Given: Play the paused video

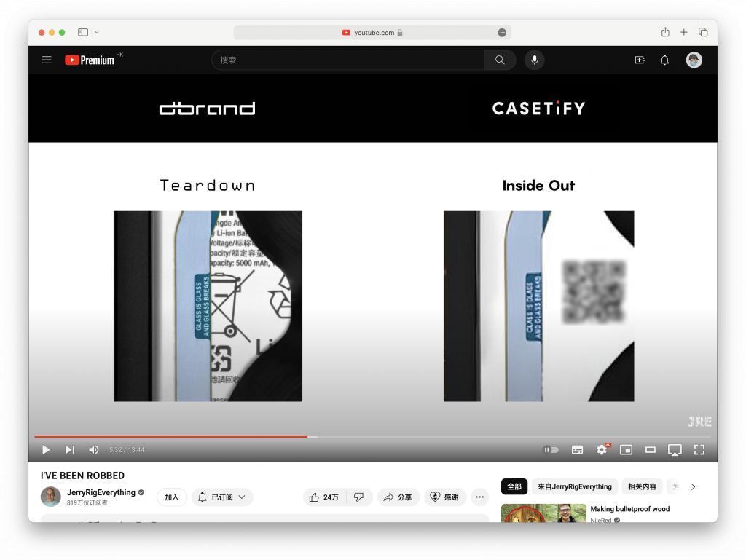Looking at the screenshot, I should coord(46,450).
